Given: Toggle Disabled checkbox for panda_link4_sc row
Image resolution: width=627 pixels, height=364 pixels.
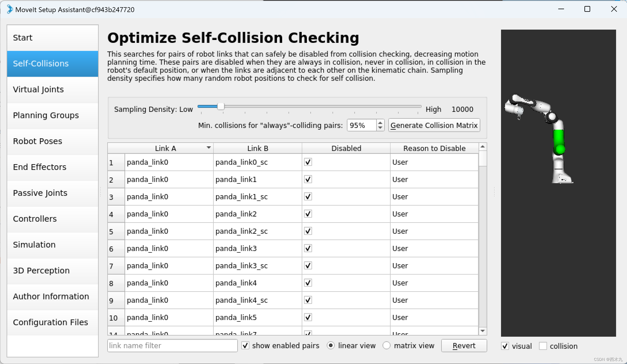Looking at the screenshot, I should coord(308,300).
